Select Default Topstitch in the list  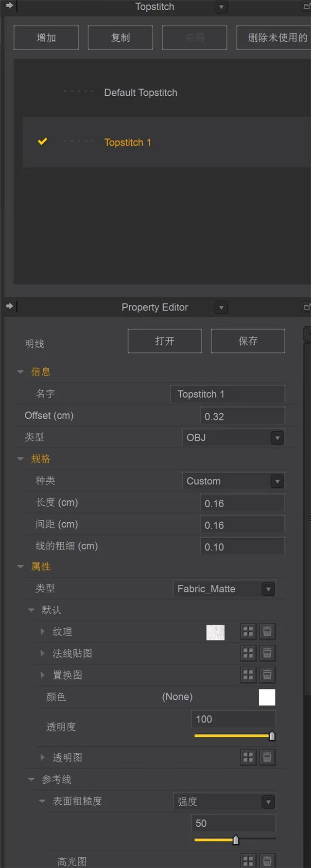tap(140, 92)
